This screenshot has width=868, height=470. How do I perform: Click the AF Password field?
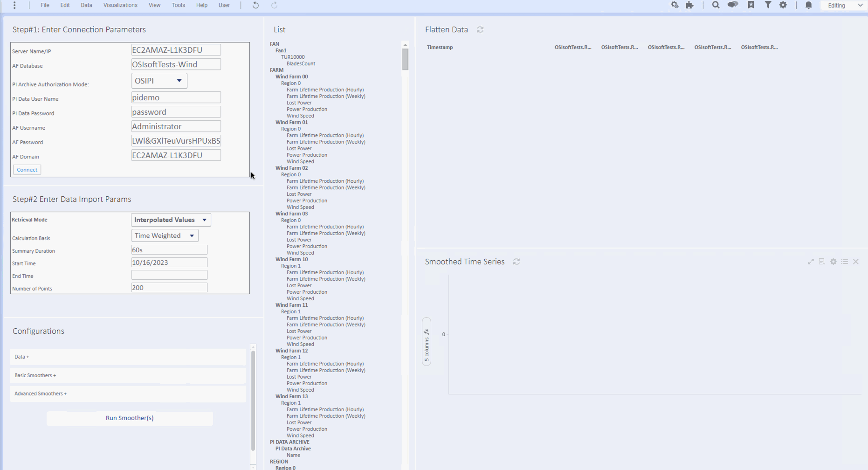tap(176, 141)
